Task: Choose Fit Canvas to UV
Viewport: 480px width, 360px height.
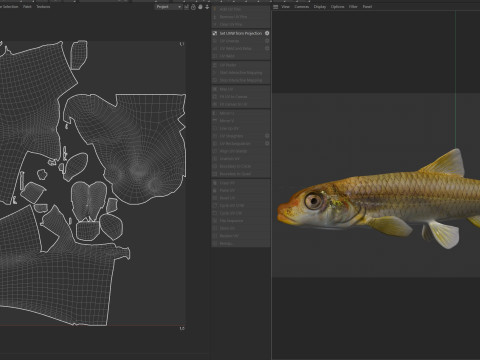Action: pos(241,104)
